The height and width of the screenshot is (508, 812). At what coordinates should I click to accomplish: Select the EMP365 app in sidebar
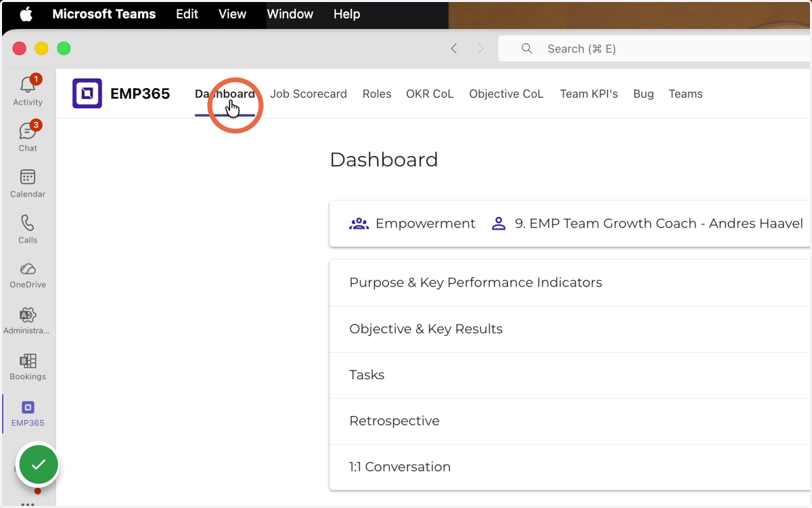28,412
